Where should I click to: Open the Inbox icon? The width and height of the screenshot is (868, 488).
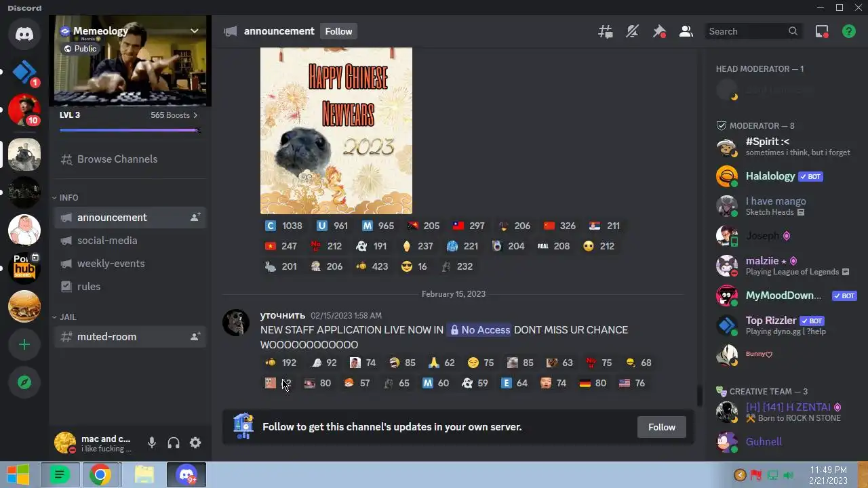point(822,31)
